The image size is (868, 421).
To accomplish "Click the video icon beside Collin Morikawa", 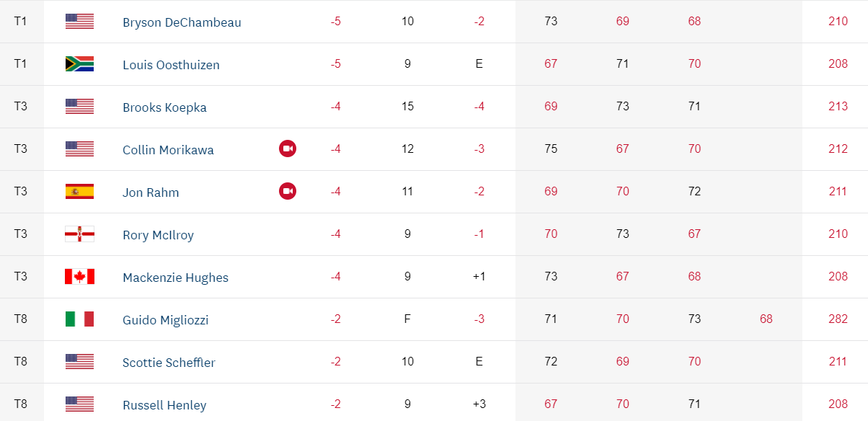I will (288, 149).
